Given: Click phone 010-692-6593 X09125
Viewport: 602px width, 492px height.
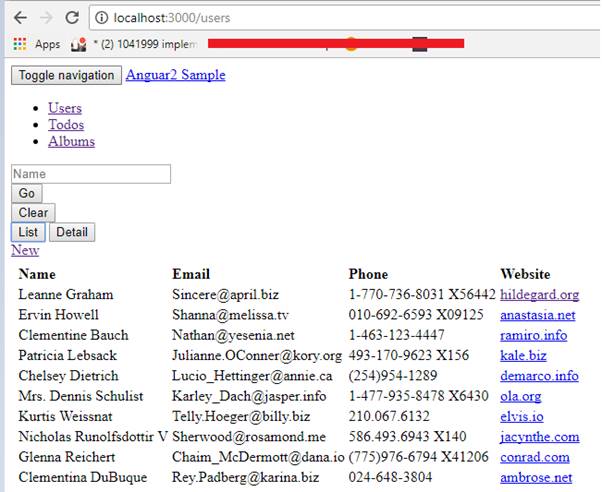Looking at the screenshot, I should (x=416, y=315).
